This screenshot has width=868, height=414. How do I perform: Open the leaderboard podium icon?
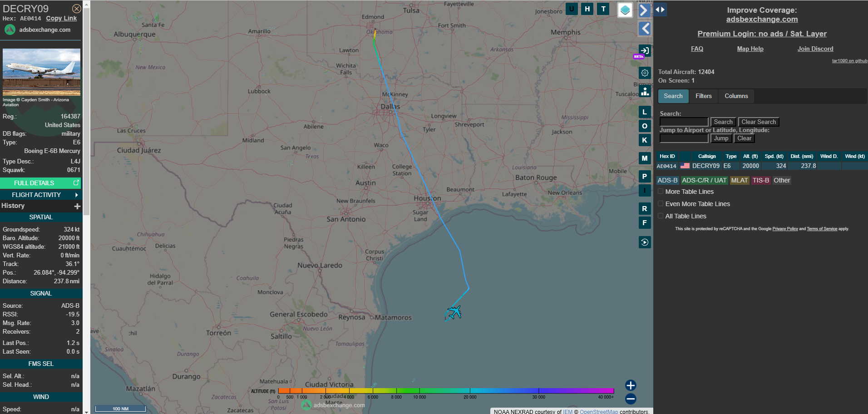coord(645,91)
